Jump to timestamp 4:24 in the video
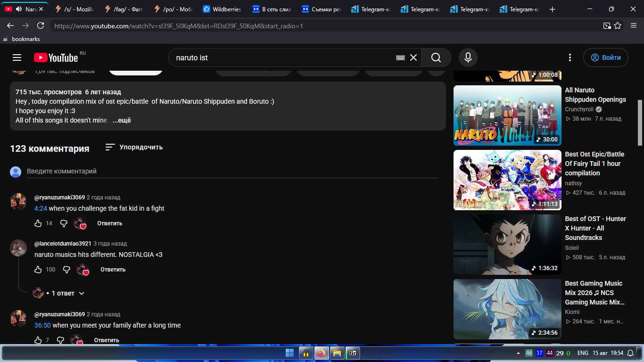This screenshot has width=644, height=362. (41, 208)
